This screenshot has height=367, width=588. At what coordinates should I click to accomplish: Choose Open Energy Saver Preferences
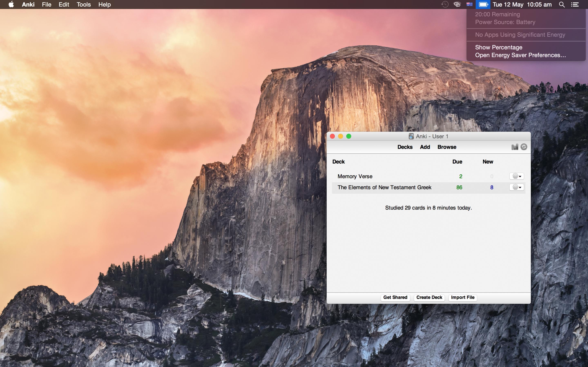(x=520, y=55)
